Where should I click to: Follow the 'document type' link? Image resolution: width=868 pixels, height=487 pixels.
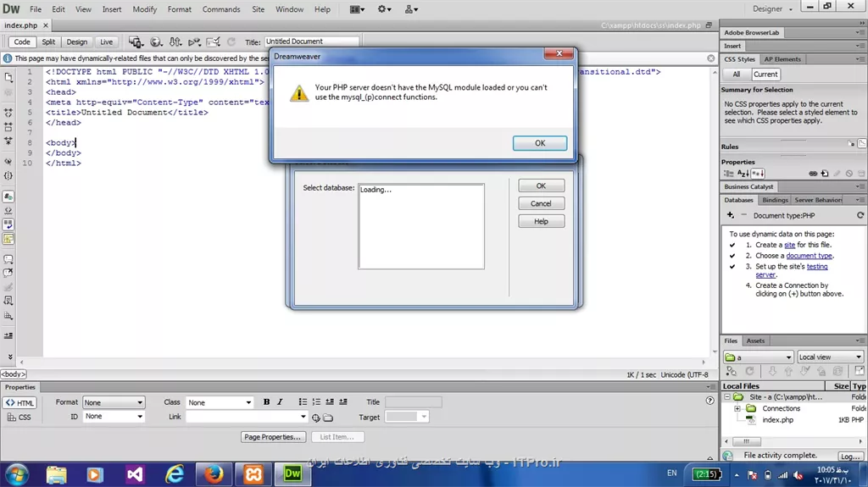point(809,256)
